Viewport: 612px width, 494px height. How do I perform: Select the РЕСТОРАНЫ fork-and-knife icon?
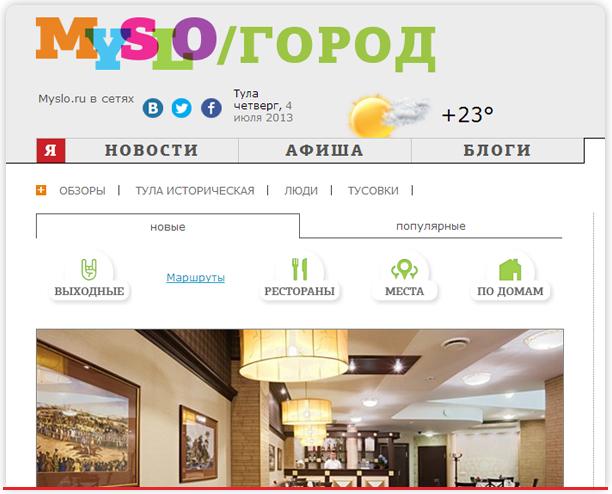(300, 269)
